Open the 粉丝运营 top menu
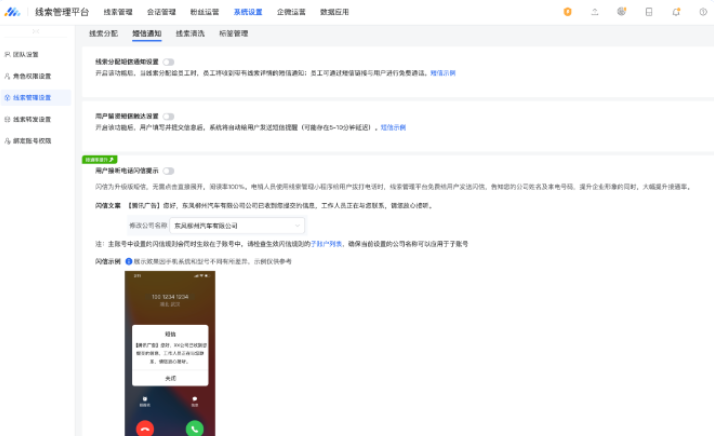 click(204, 12)
